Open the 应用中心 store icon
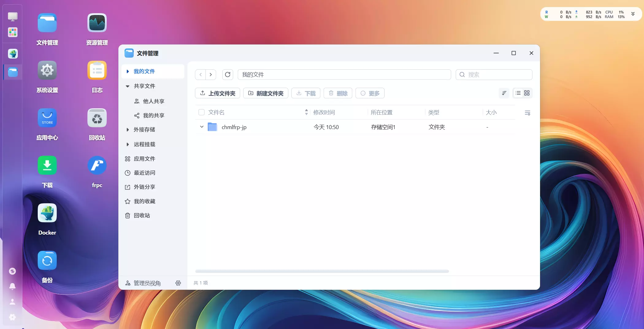Screen dimensions: 644x329 tap(47, 118)
